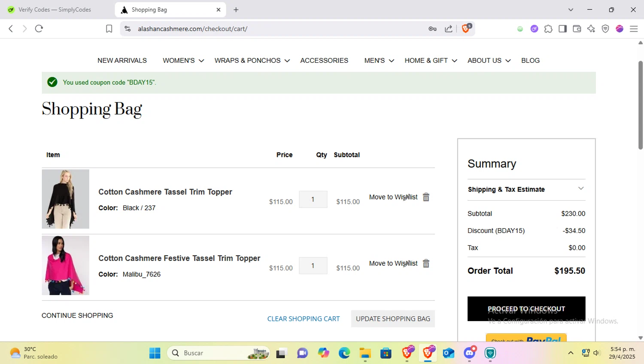Open the pink festive topper product thumbnail
Image resolution: width=644 pixels, height=364 pixels.
point(65,265)
